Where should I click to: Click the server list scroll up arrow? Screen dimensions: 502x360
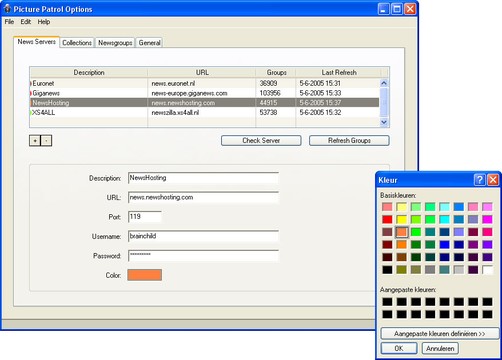(384, 83)
